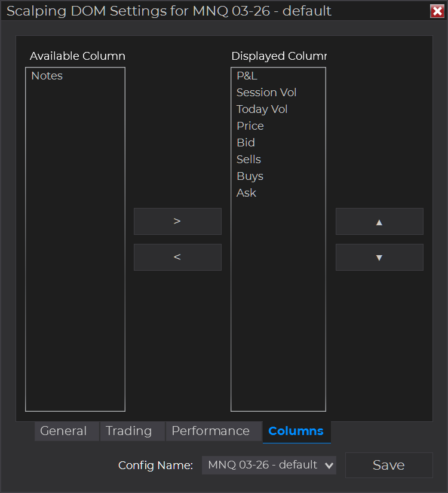Click the move right arrow button

click(x=177, y=221)
